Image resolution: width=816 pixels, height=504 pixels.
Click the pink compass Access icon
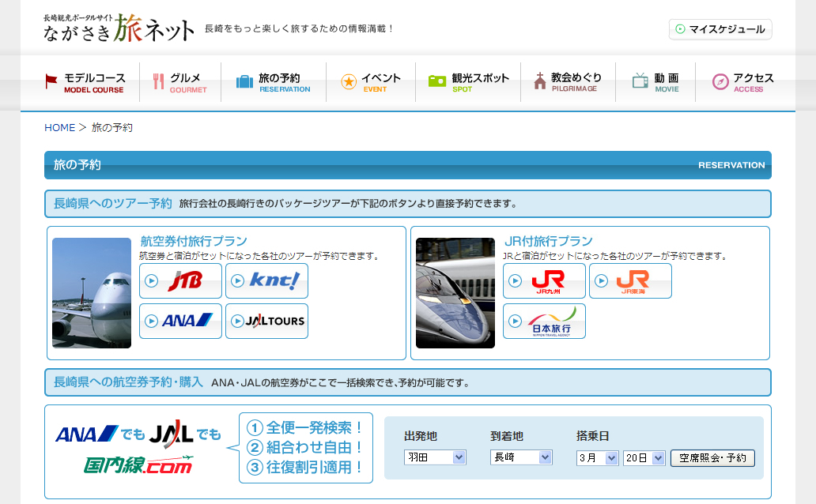[x=720, y=81]
